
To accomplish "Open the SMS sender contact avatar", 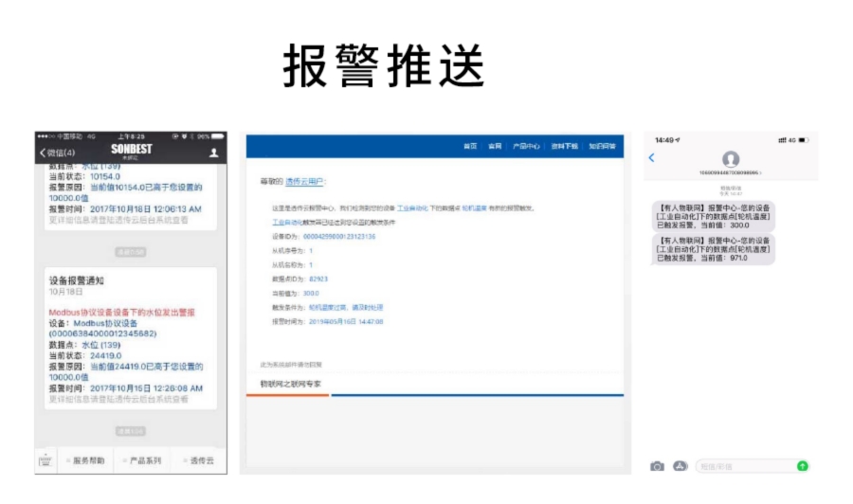I will (730, 159).
